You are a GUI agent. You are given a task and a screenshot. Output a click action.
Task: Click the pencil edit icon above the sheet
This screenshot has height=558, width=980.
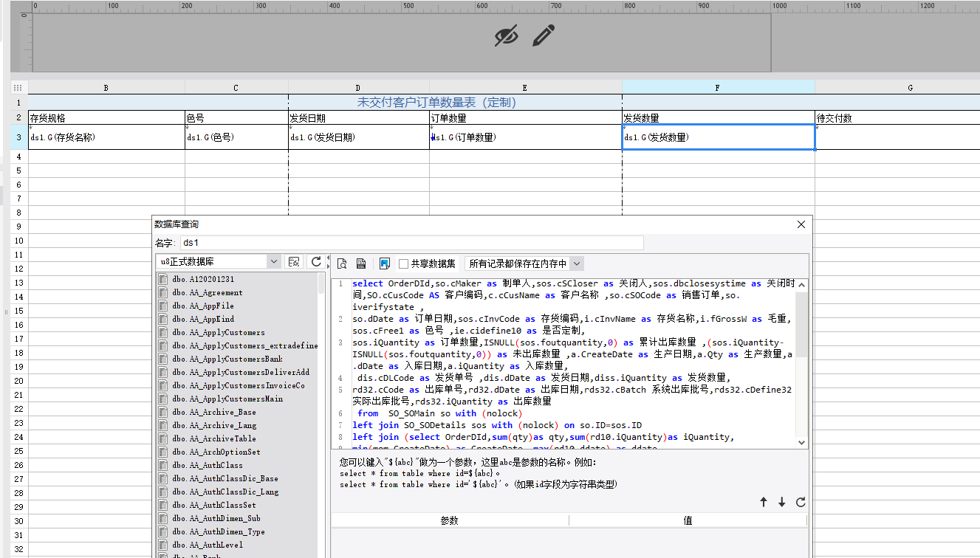(544, 35)
